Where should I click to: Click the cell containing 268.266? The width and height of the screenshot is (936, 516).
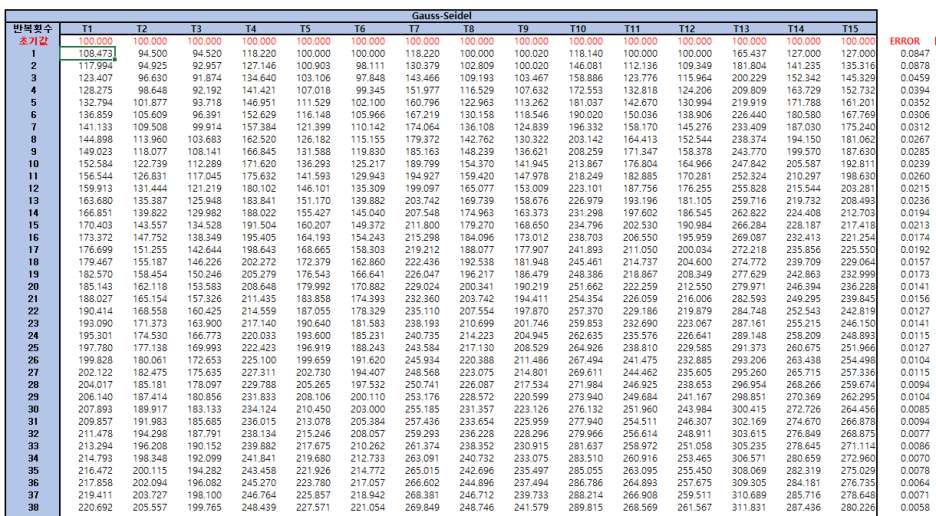(x=795, y=385)
